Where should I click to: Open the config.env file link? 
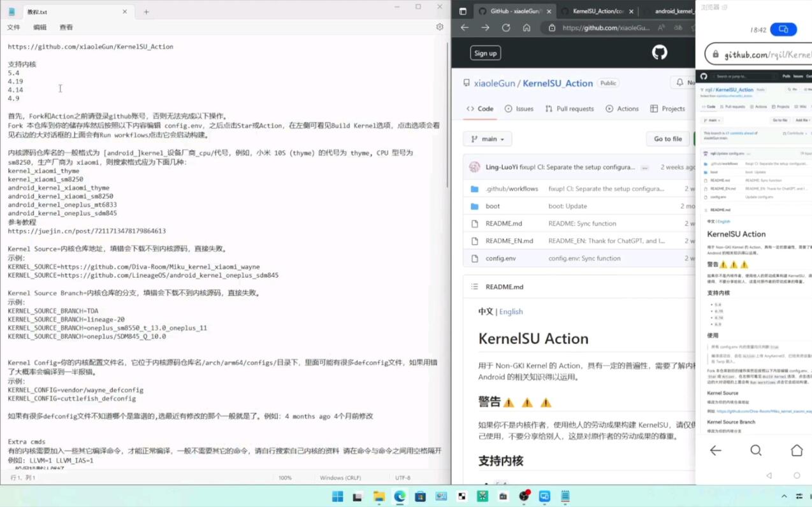pos(501,258)
